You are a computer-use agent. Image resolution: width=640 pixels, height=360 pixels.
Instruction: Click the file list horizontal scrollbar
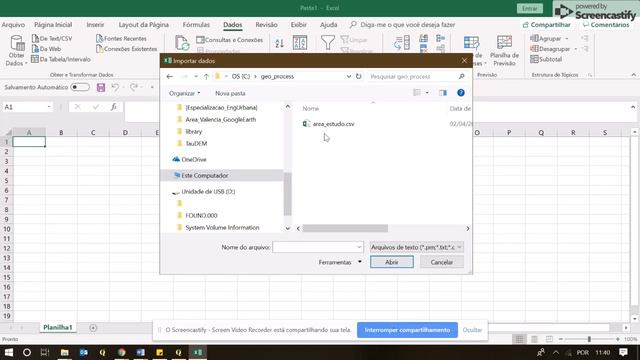345,228
